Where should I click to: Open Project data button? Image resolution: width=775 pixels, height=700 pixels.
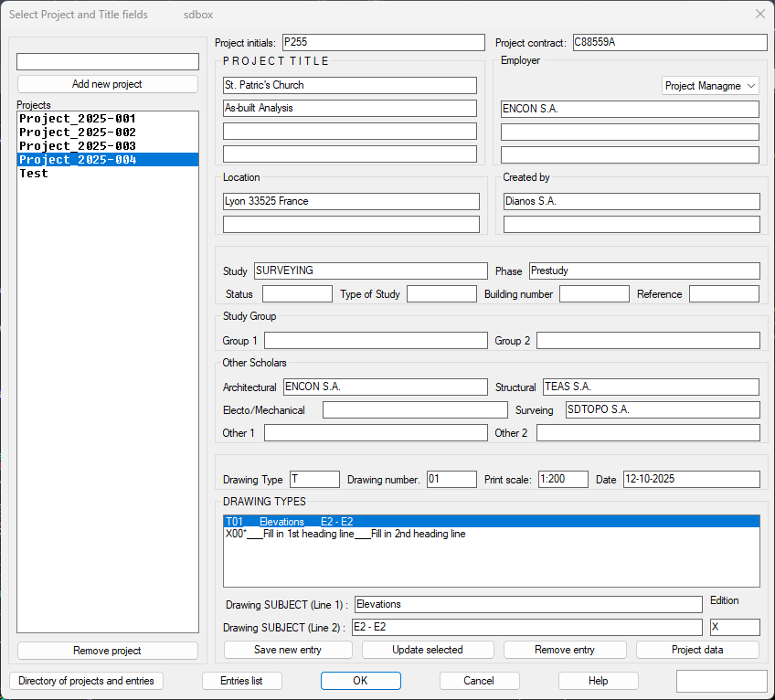pyautogui.click(x=697, y=650)
